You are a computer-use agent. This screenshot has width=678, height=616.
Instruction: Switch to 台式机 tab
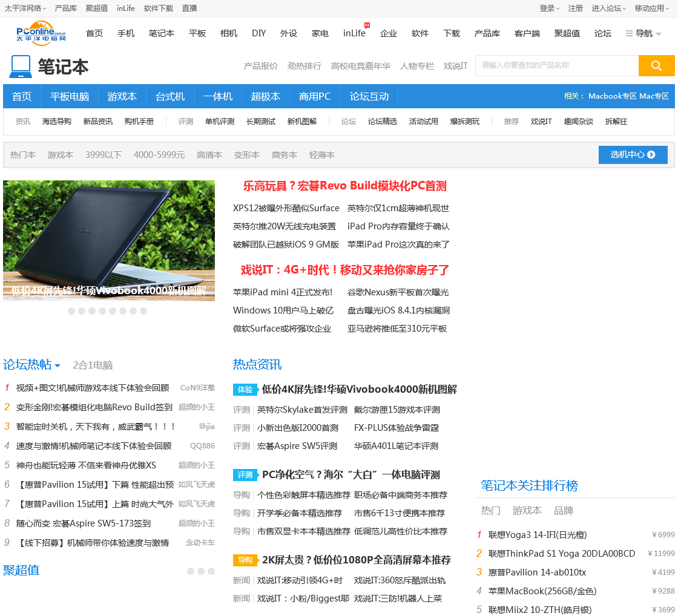[x=170, y=96]
